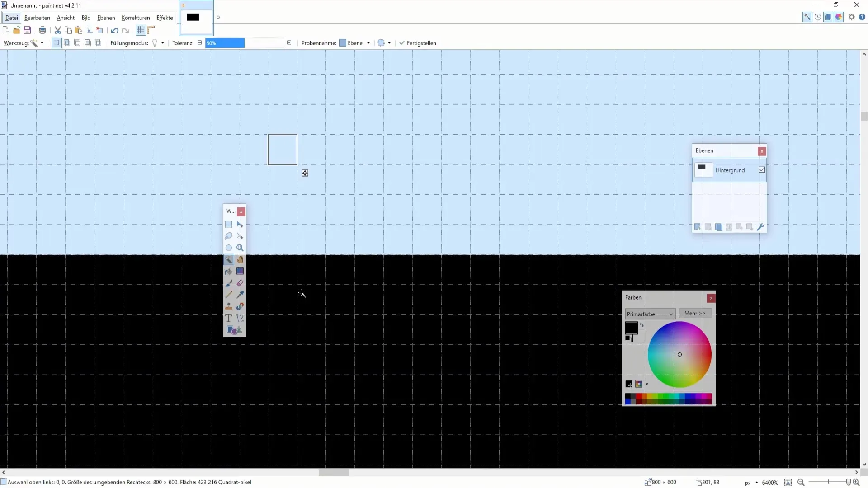Set selection mode to Replace

[x=57, y=43]
